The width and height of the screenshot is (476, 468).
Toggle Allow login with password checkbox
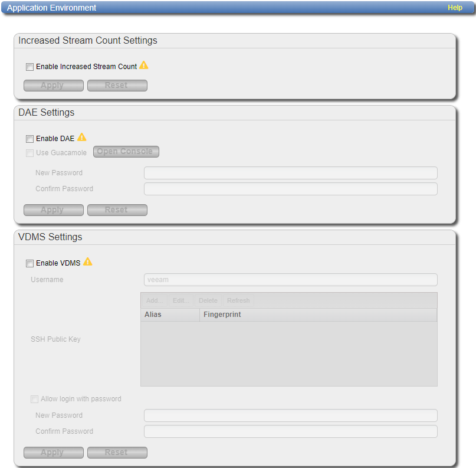click(x=34, y=399)
